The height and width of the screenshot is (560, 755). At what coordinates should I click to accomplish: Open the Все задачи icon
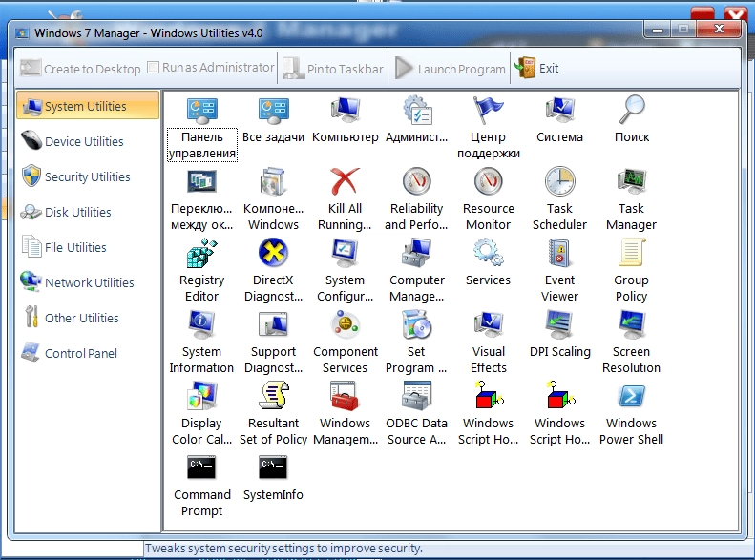(x=274, y=111)
